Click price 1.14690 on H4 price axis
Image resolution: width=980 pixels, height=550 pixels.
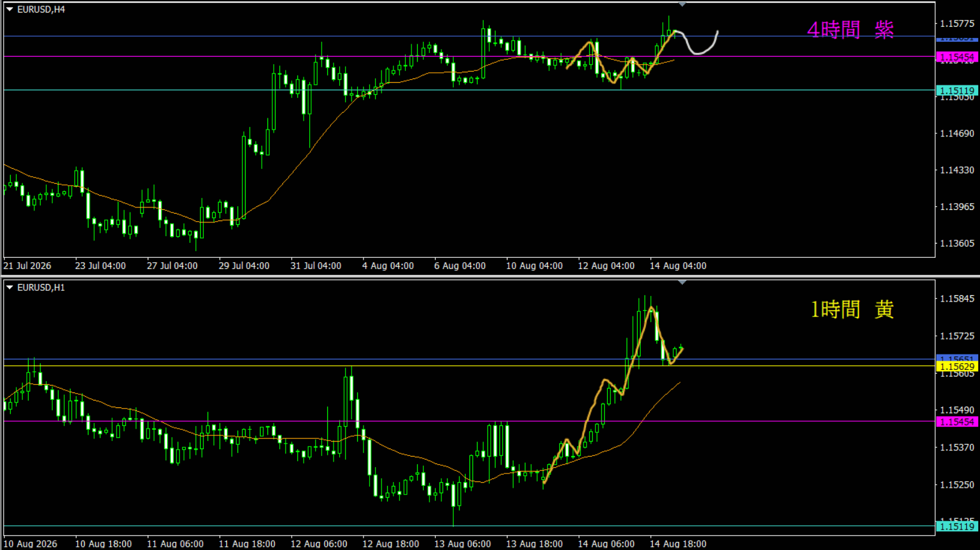[957, 133]
